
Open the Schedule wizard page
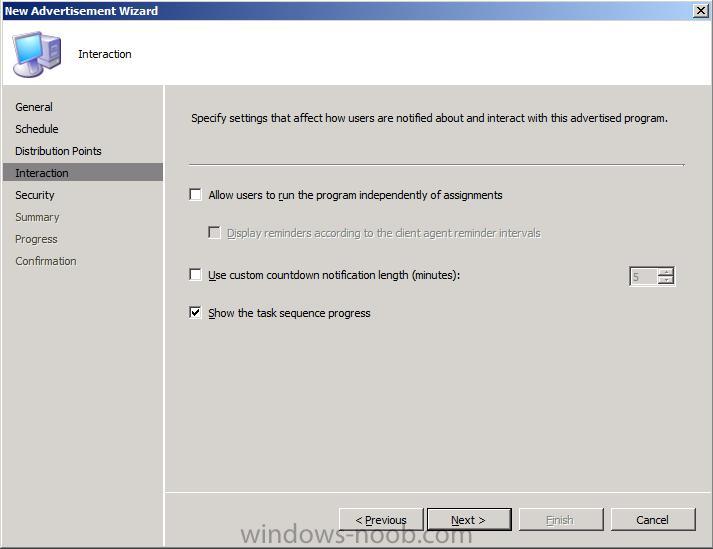pos(37,129)
